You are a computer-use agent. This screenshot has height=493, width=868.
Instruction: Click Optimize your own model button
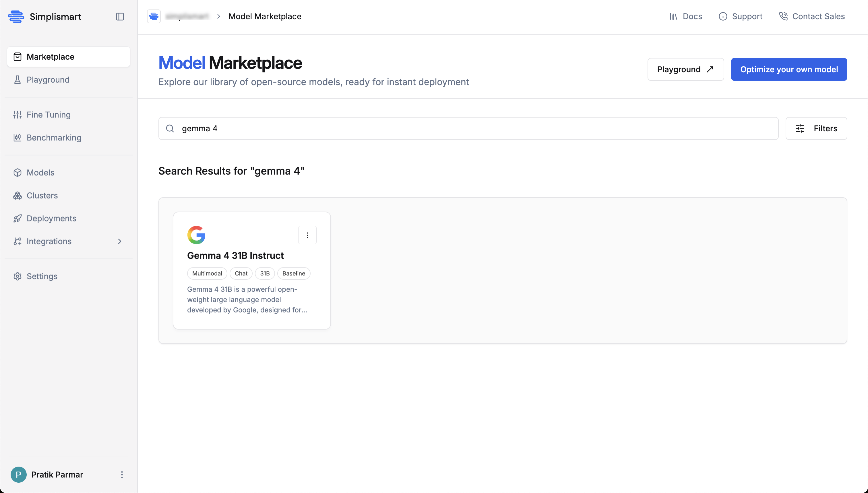[789, 69]
